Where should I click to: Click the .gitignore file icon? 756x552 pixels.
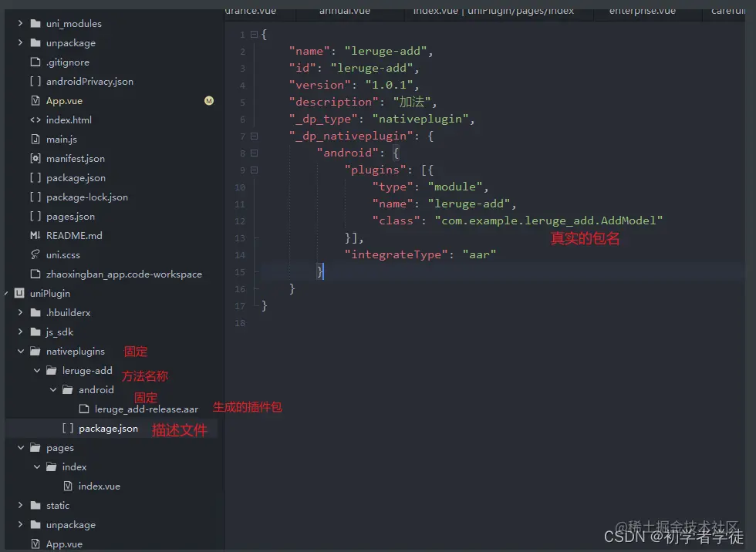[x=35, y=62]
